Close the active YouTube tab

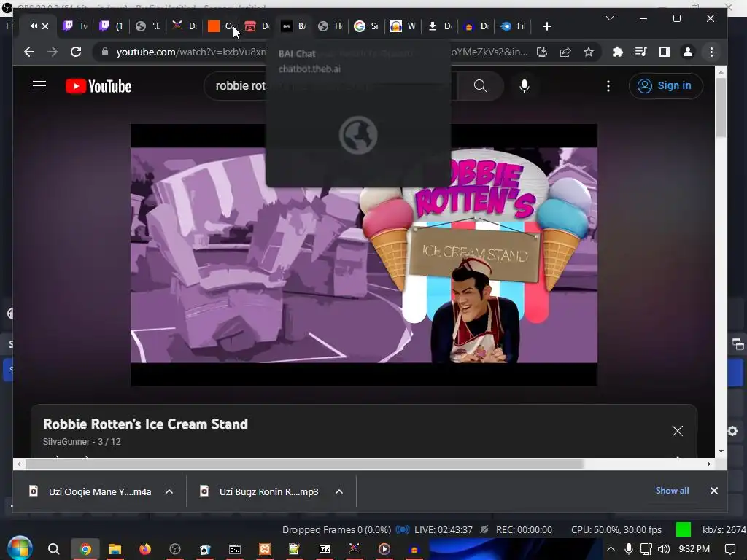[45, 26]
